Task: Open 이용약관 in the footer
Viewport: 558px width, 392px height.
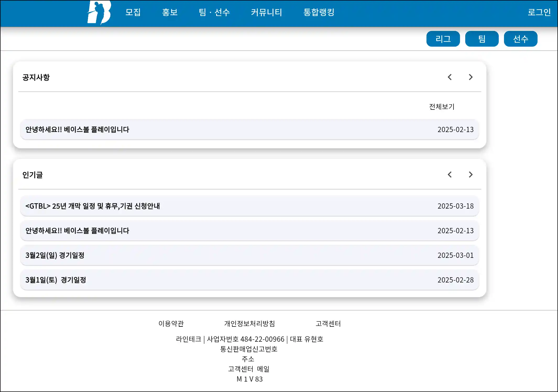Action: (x=171, y=324)
